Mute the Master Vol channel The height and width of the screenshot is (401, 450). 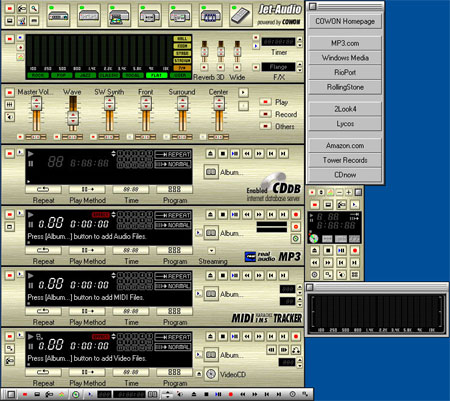click(x=20, y=137)
